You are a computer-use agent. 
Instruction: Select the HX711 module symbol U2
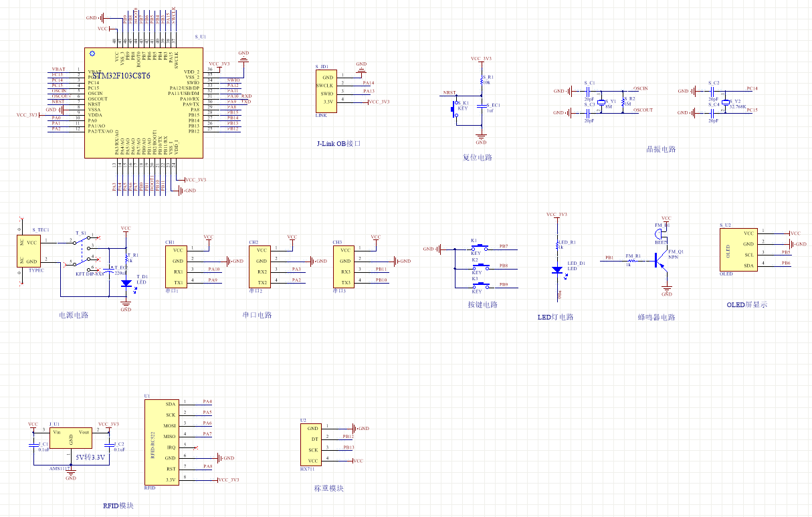[x=310, y=445]
